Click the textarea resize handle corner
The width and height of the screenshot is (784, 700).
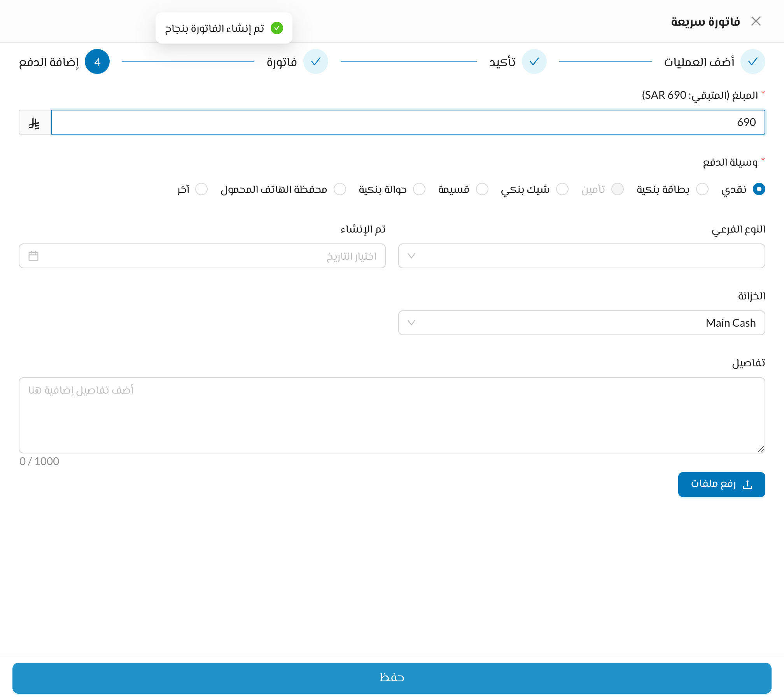(x=761, y=449)
